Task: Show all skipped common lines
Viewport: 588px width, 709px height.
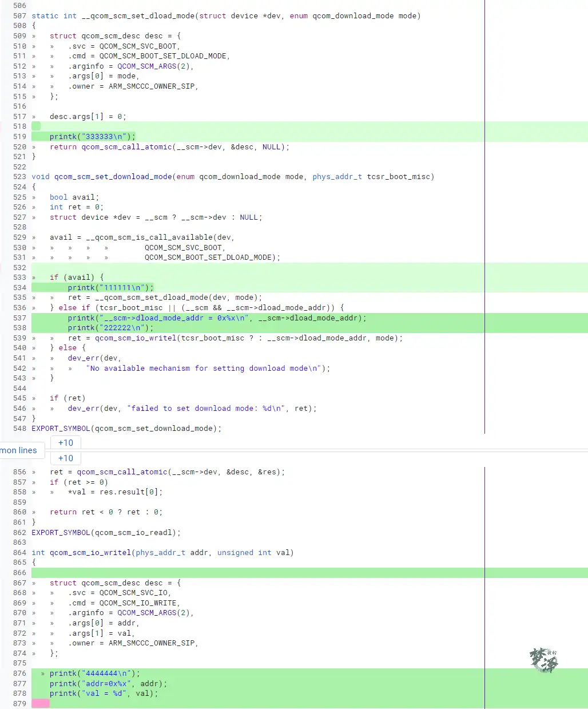Action: click(x=18, y=450)
